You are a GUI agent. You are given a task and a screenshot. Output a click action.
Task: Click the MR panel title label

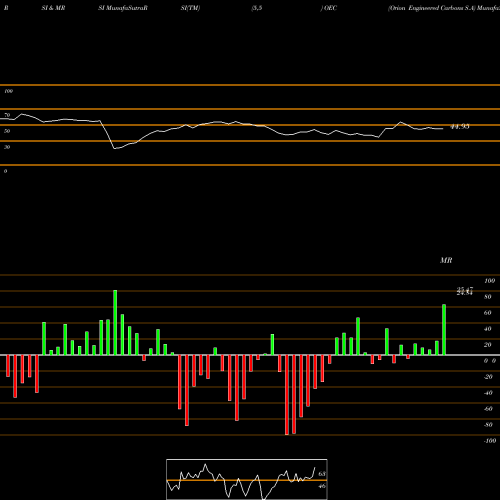coord(446,260)
